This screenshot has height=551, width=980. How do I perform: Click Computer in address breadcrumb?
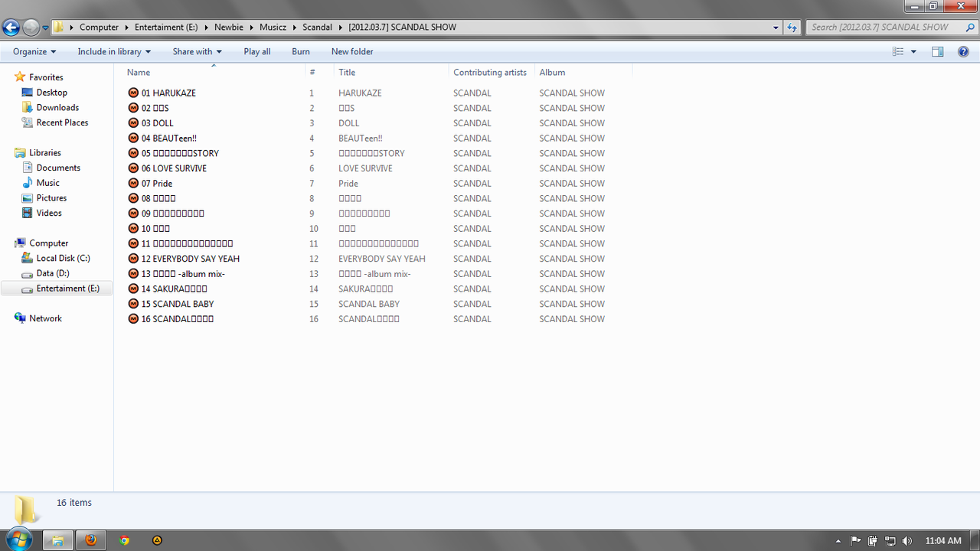click(99, 27)
